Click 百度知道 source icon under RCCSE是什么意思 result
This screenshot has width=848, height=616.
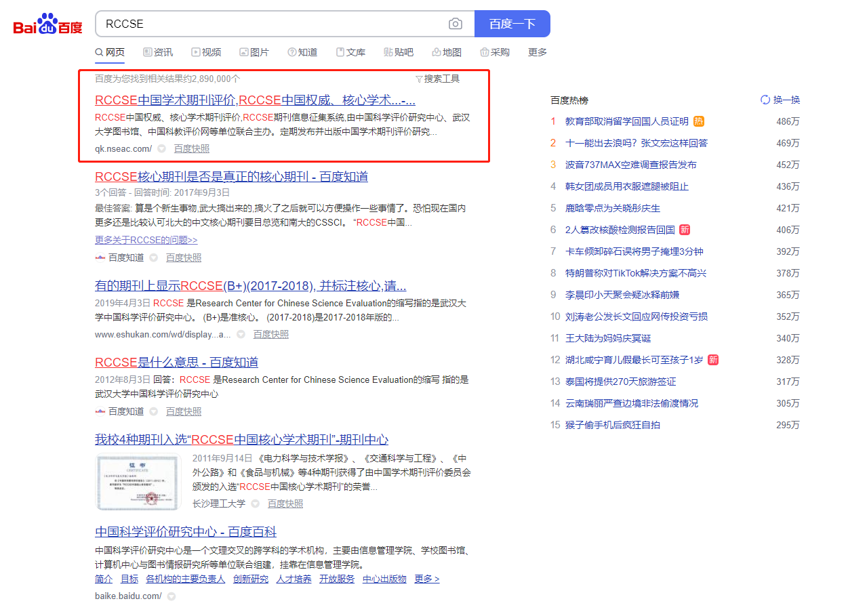[x=100, y=411]
